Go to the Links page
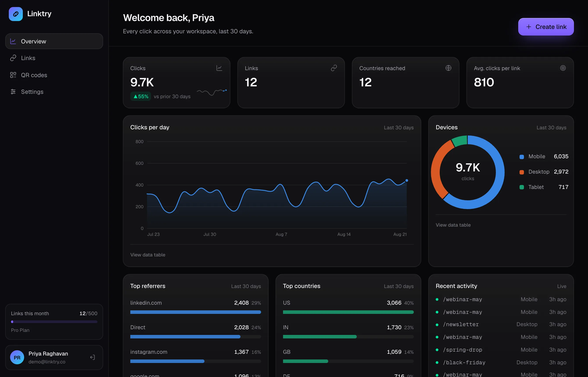This screenshot has height=377, width=588. 54,58
